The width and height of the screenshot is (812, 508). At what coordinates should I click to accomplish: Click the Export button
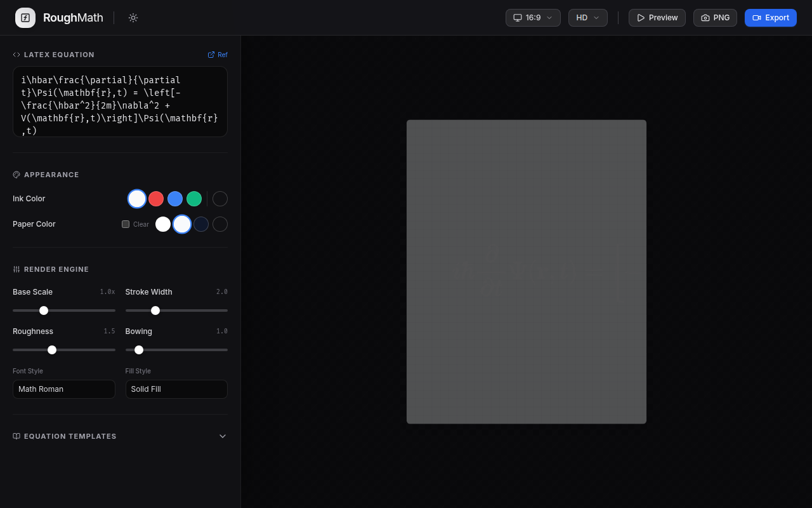(x=771, y=18)
